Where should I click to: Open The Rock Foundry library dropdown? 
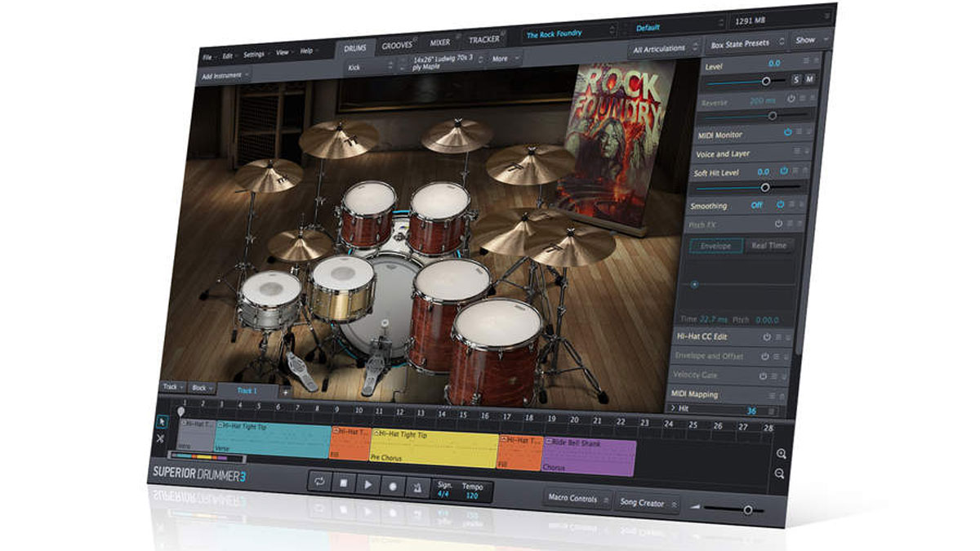point(570,34)
